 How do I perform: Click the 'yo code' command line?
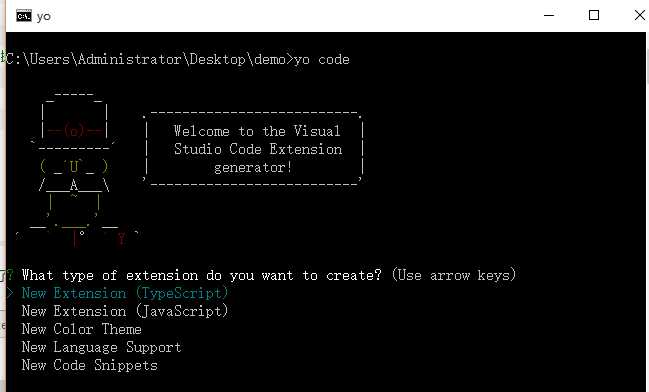(178, 59)
